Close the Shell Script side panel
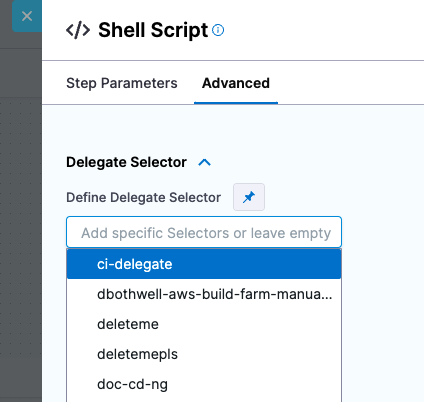 pos(27,16)
